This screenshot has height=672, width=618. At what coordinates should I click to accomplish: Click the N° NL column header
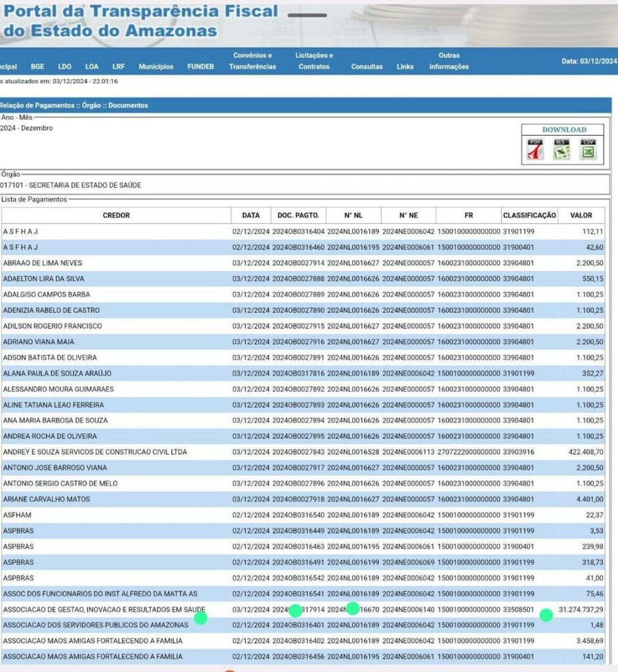click(x=353, y=215)
